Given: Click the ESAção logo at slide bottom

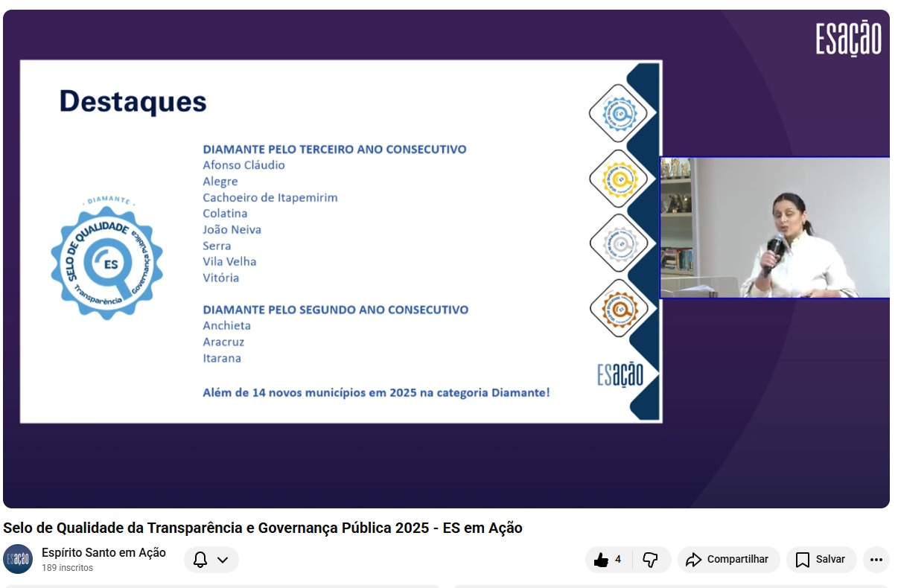Looking at the screenshot, I should click(620, 374).
